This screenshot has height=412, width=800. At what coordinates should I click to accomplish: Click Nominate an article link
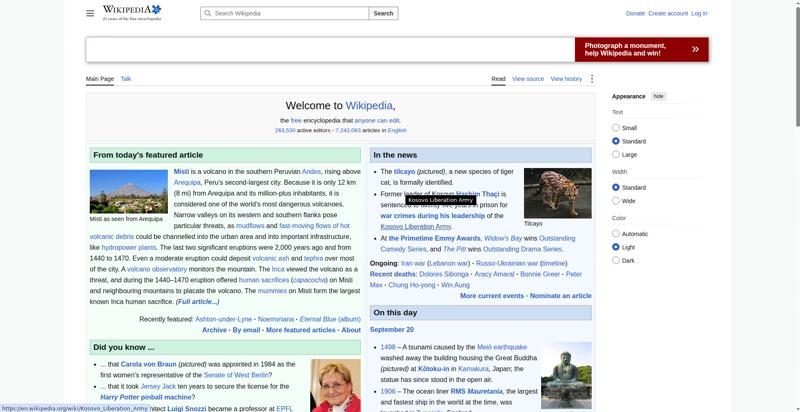pos(561,296)
